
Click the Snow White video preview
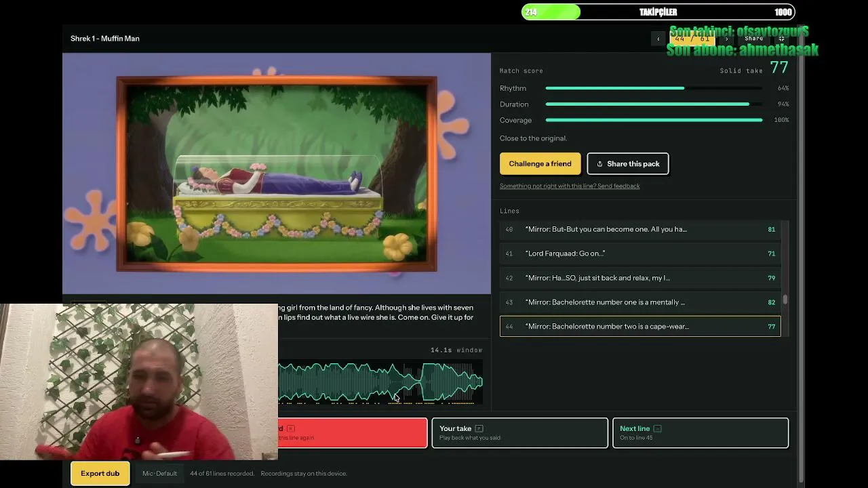tap(277, 174)
